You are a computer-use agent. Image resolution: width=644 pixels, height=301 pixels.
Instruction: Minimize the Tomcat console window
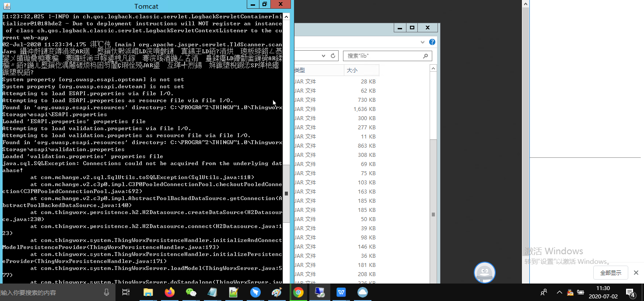point(253,4)
